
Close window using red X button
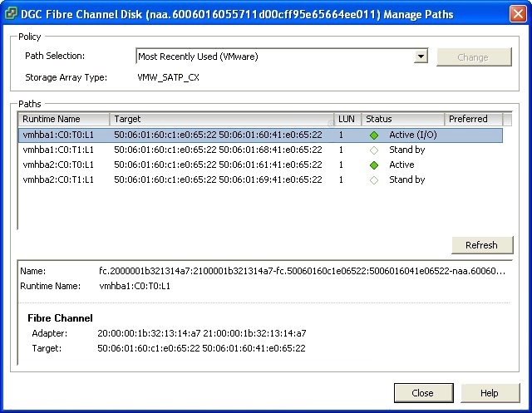point(518,14)
